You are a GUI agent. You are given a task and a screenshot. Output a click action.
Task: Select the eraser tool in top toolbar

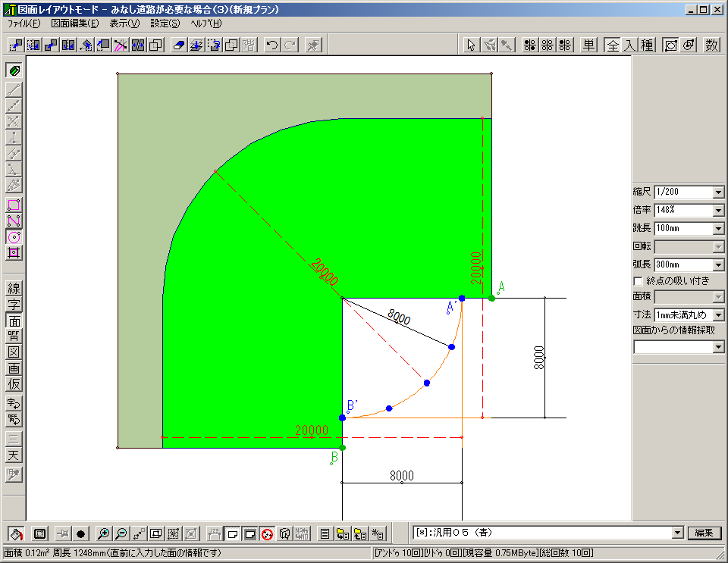(x=179, y=45)
